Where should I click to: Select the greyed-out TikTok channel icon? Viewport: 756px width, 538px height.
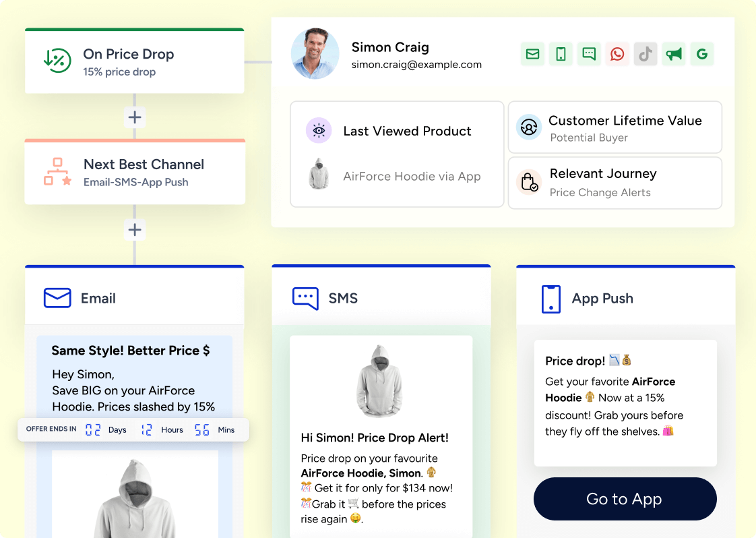(645, 55)
